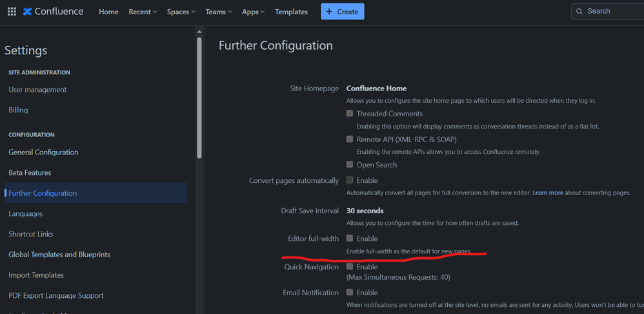Go to Home in the top navigation
The image size is (644, 314).
click(109, 12)
